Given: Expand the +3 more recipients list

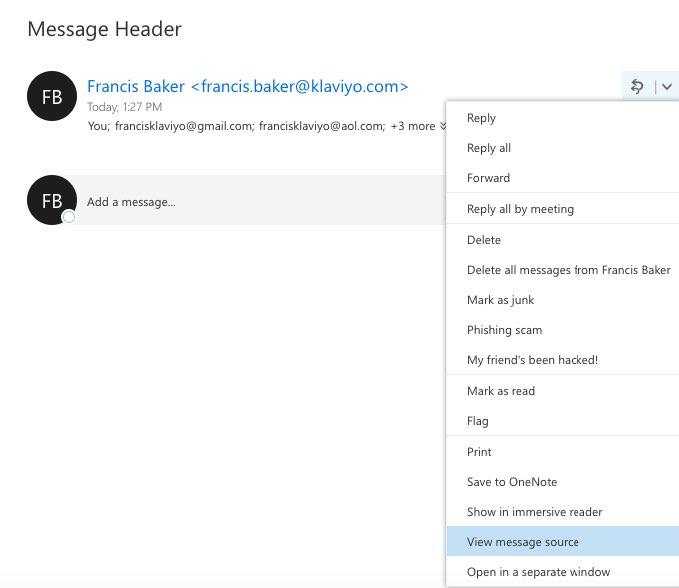Looking at the screenshot, I should click(418, 126).
